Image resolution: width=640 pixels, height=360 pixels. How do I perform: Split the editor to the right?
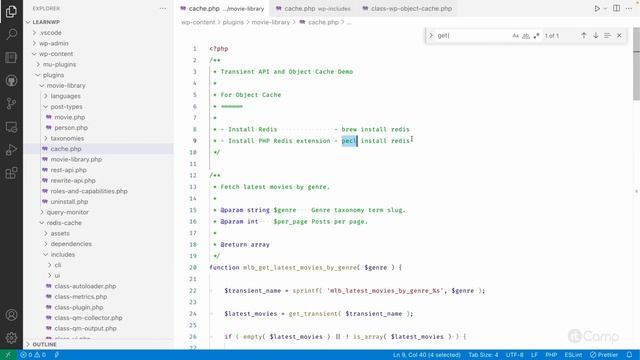tap(616, 8)
